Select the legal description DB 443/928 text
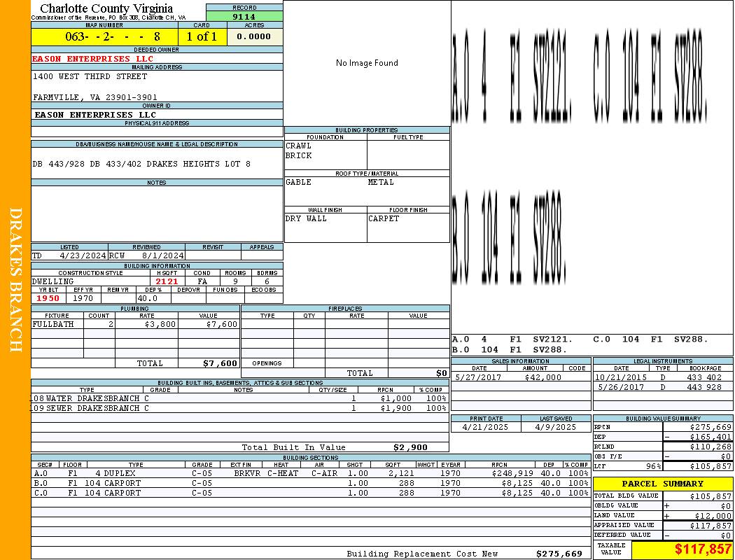This screenshot has width=735, height=560. click(141, 164)
